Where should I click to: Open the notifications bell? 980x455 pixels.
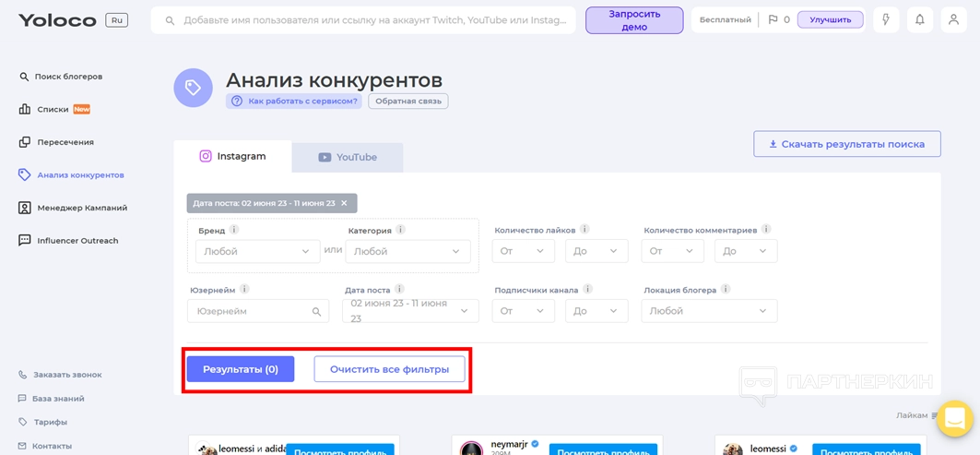(x=919, y=20)
